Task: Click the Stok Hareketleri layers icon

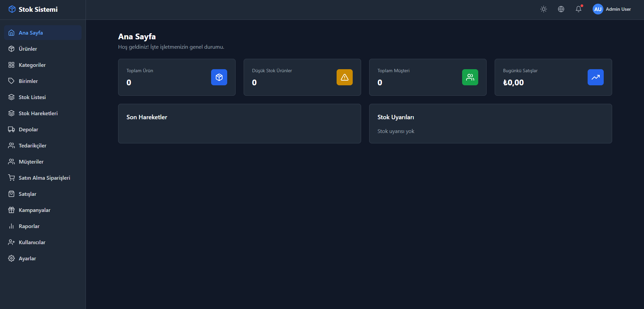Action: [11, 113]
